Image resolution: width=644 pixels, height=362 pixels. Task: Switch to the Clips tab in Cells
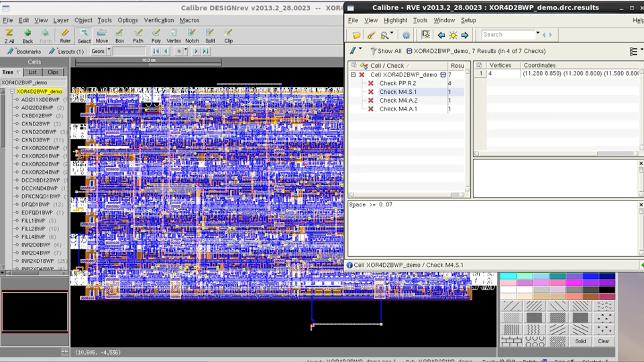(53, 72)
